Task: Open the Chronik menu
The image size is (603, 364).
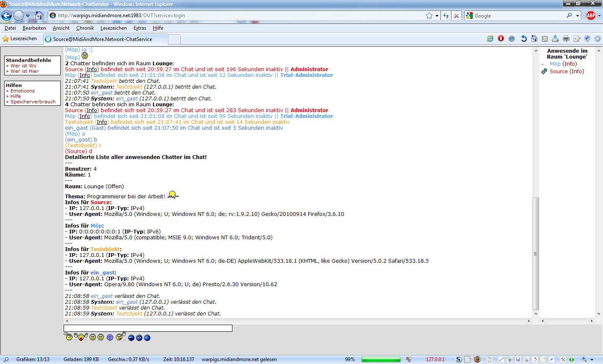Action: (85, 28)
